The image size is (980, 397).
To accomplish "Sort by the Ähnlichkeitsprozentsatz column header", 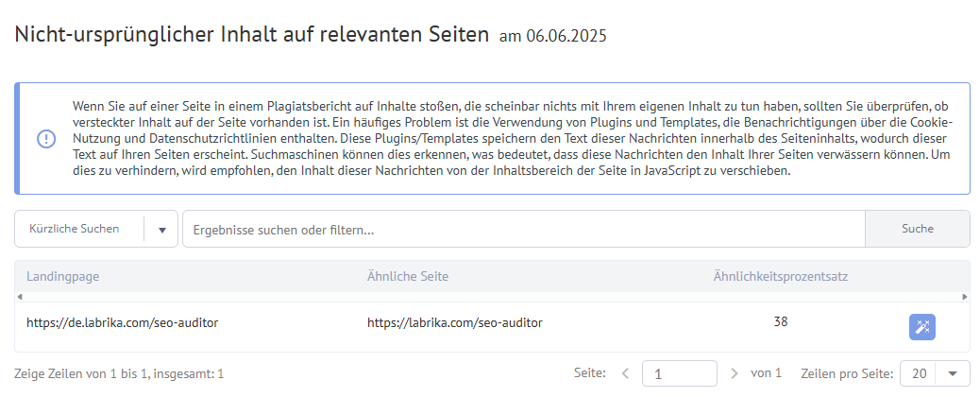I will (x=780, y=276).
